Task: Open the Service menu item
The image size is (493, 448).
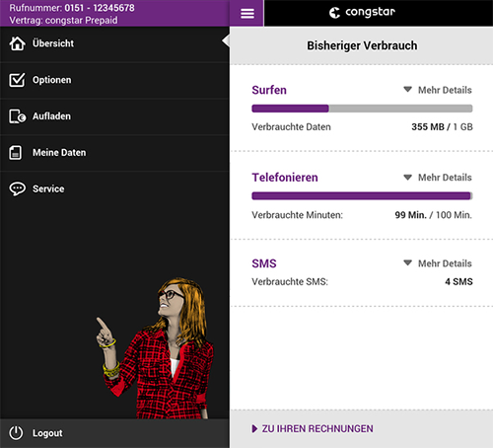Action: pyautogui.click(x=114, y=188)
